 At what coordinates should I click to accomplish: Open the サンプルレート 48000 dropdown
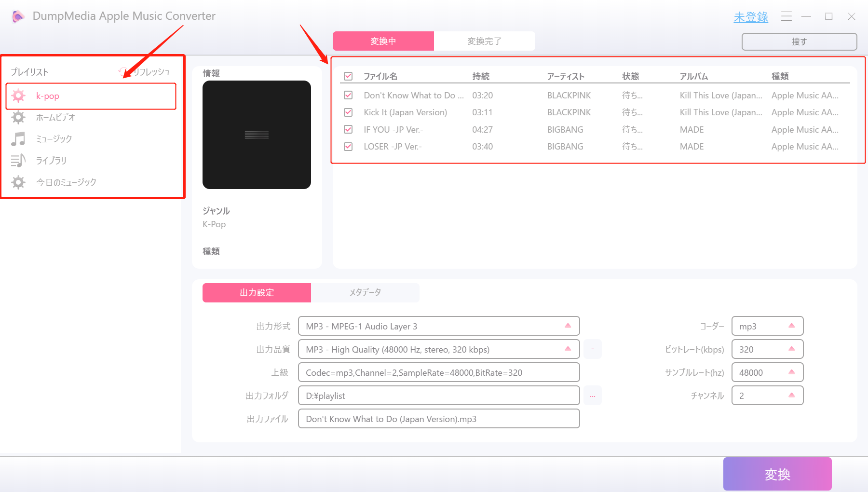(768, 372)
